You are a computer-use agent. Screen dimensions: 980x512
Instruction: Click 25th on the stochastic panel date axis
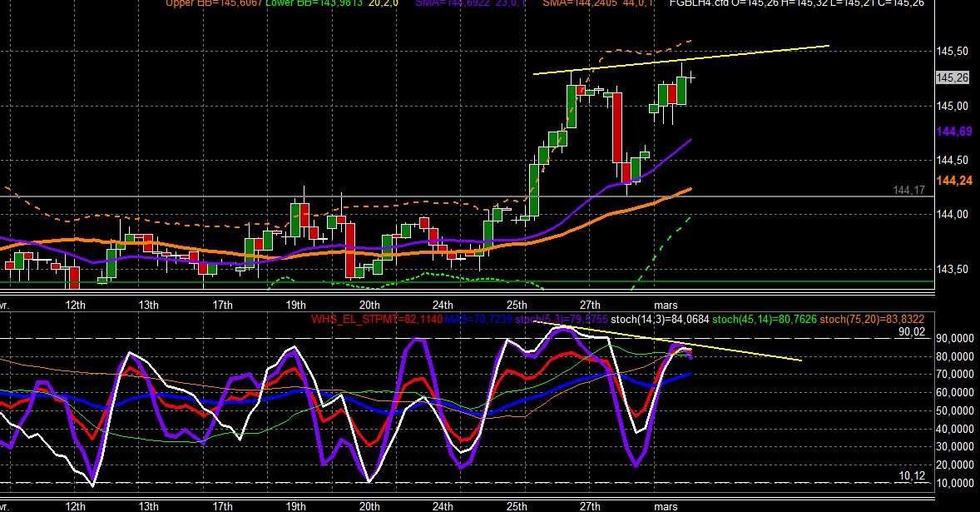517,506
